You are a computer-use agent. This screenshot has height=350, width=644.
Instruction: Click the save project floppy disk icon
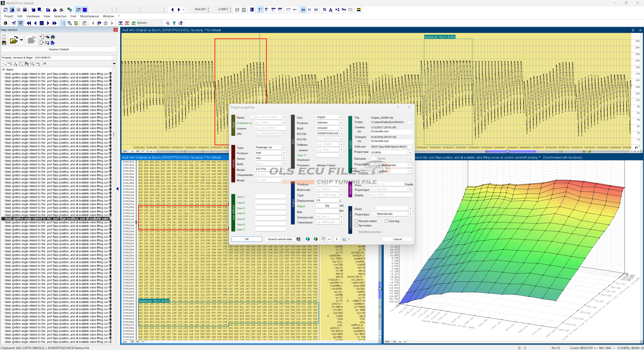pos(4,43)
